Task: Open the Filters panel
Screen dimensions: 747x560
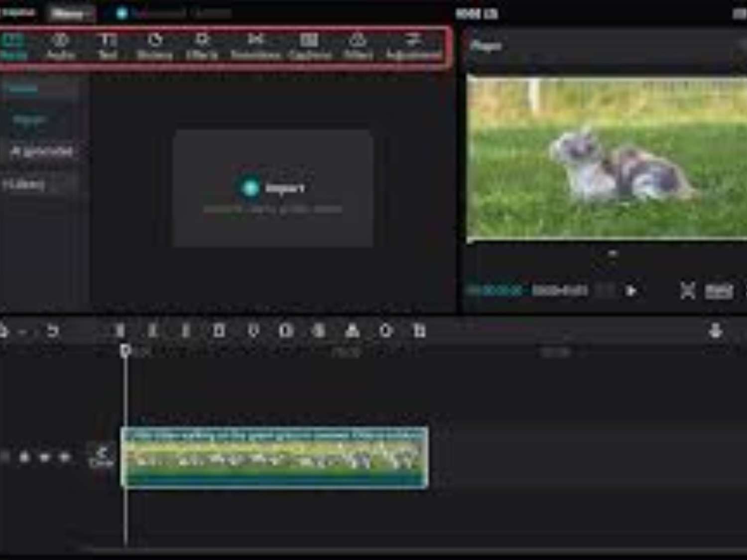Action: [358, 47]
